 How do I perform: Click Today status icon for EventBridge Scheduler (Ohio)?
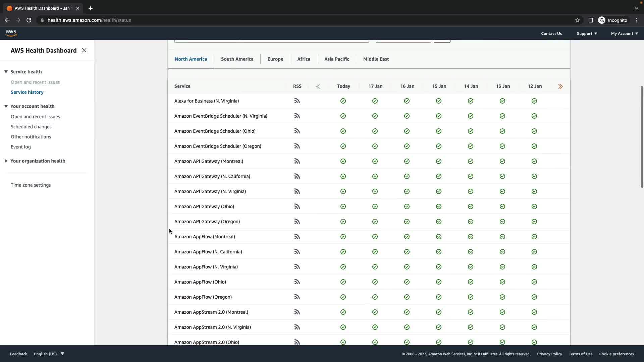click(343, 131)
